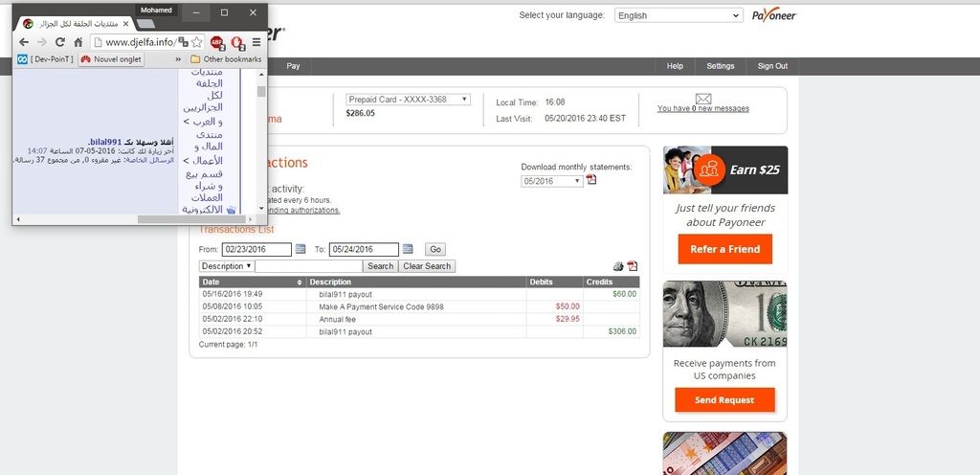
Task: Click the Annual fee description
Action: [x=337, y=319]
